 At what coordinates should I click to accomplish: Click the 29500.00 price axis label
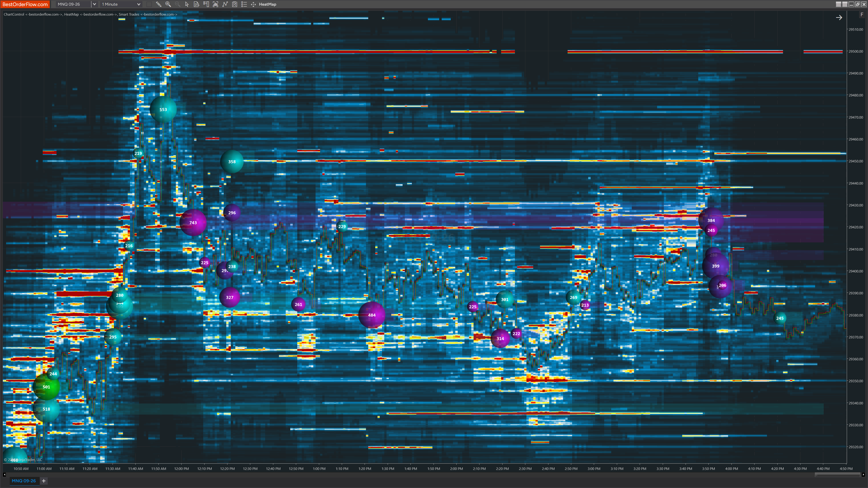(856, 52)
